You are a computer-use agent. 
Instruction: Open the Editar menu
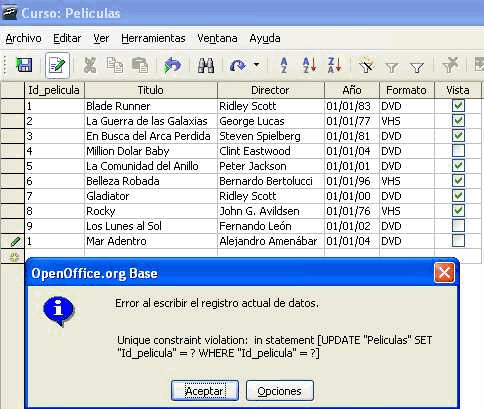[67, 38]
